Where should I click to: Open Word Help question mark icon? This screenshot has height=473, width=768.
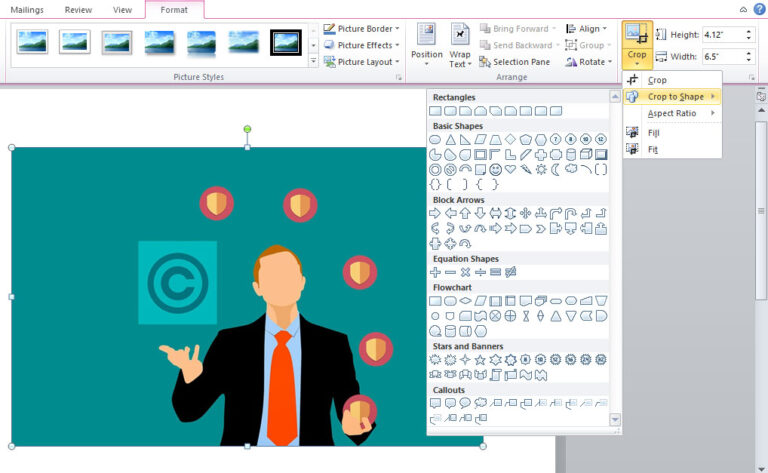click(760, 9)
